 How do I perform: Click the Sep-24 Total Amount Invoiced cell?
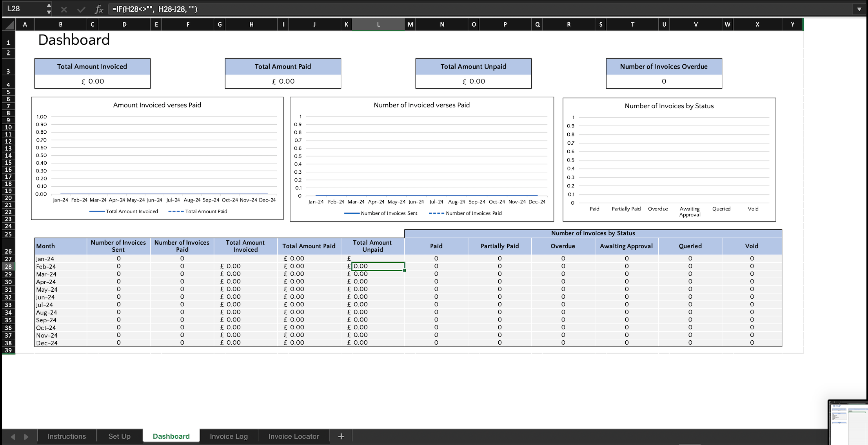coord(245,320)
